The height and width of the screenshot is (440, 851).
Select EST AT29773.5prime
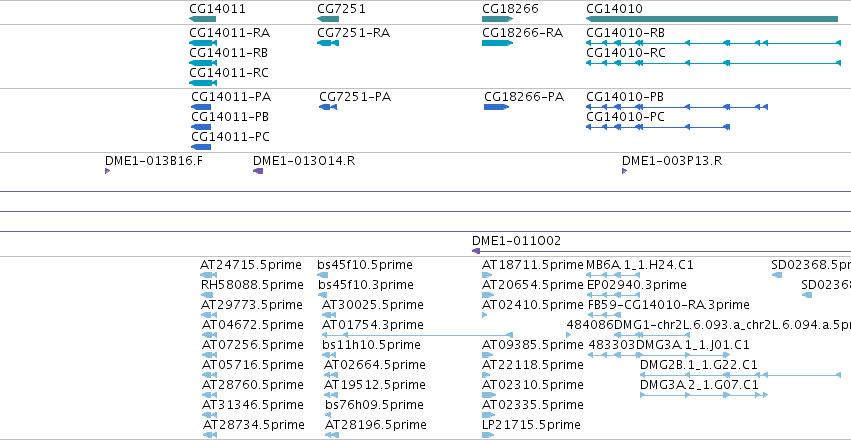pos(209,315)
